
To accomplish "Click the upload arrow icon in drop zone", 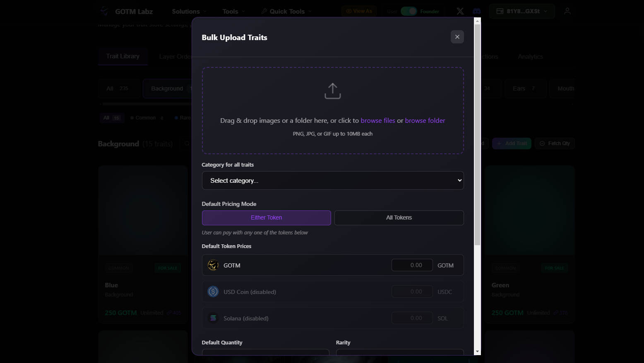I will click(x=332, y=91).
